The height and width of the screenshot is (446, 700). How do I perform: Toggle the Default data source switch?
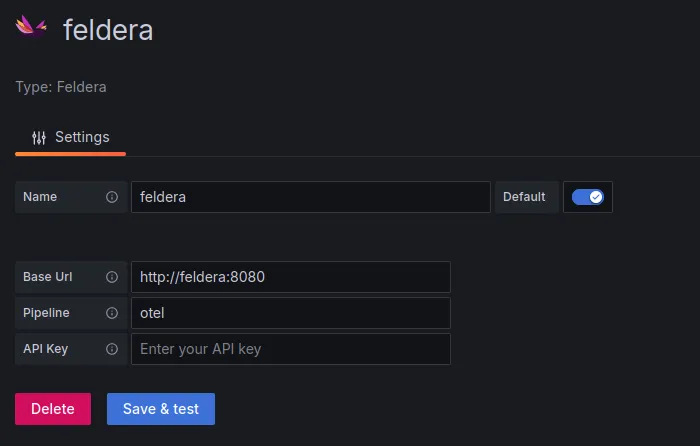coord(588,197)
